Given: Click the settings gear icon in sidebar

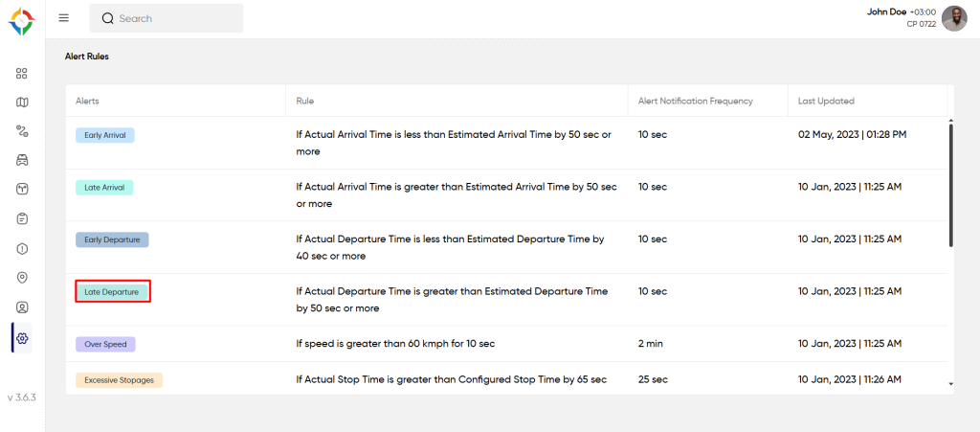Looking at the screenshot, I should pos(22,338).
